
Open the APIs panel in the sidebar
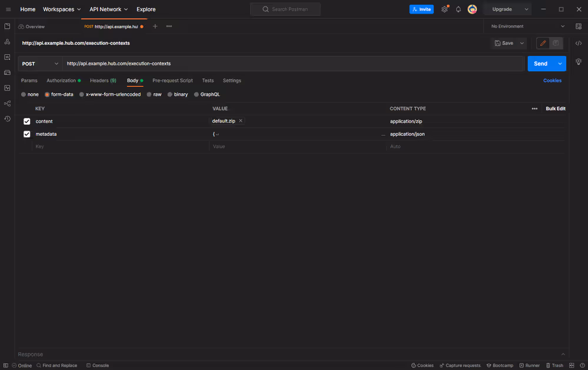[x=8, y=41]
